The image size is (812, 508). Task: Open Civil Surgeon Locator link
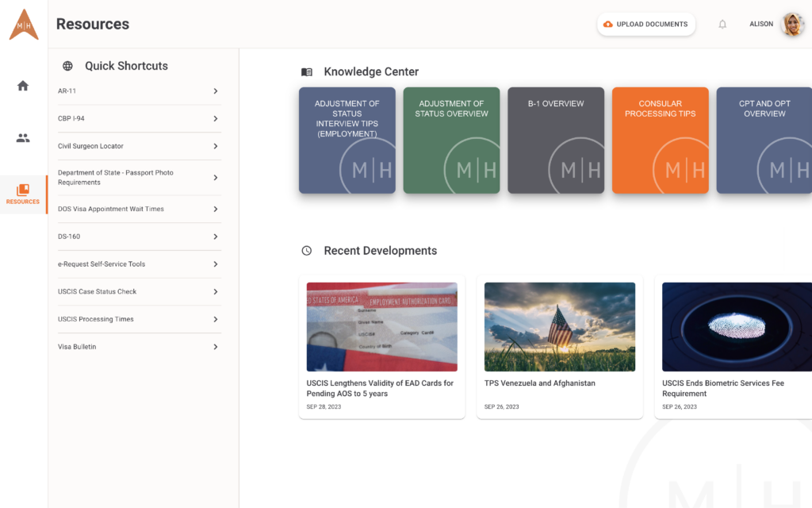[x=90, y=146]
